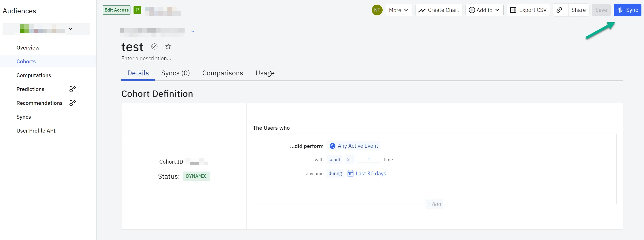644x240 pixels.
Task: Open the Last 30 days date picker
Action: point(367,174)
